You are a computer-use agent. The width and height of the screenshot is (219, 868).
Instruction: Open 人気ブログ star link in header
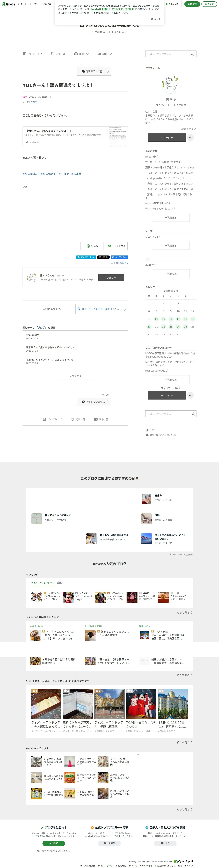[x=172, y=4]
